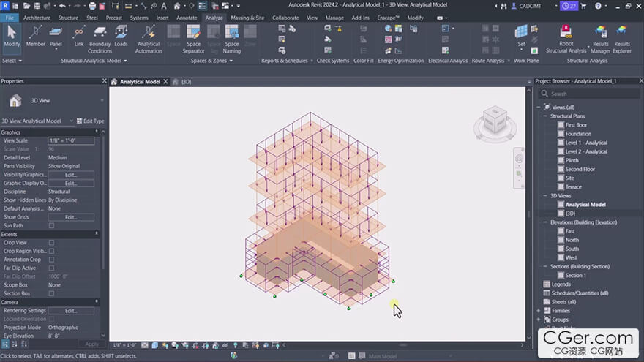The width and height of the screenshot is (644, 362).
Task: Click the 3D View house type icon
Action: click(15, 101)
